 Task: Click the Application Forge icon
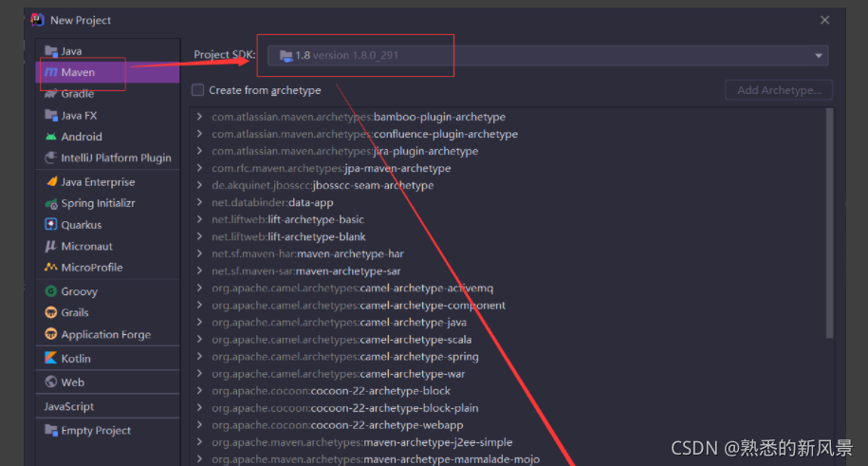[x=51, y=334]
